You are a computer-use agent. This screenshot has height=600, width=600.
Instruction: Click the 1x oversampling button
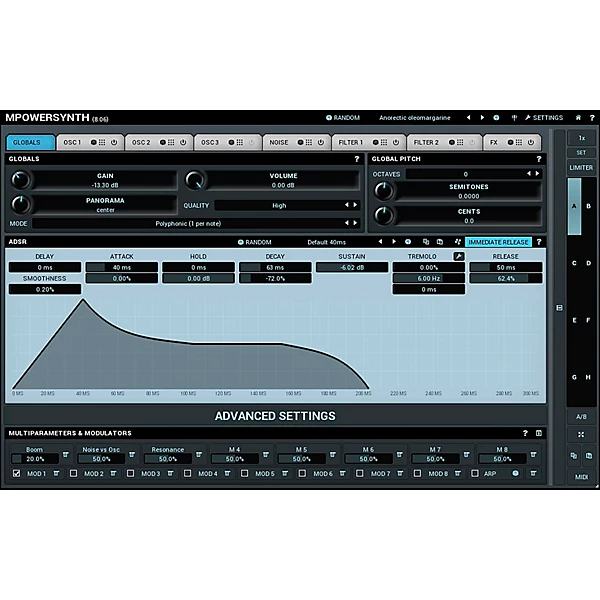coord(581,138)
